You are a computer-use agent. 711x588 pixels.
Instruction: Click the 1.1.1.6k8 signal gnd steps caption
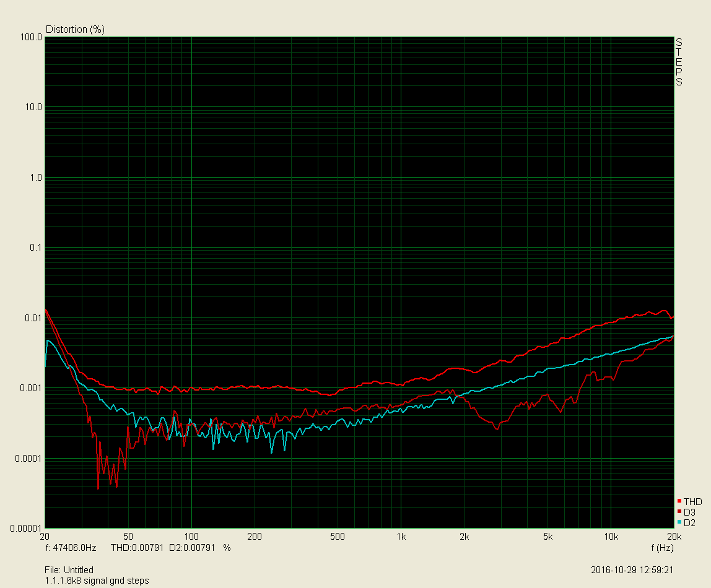(97, 581)
